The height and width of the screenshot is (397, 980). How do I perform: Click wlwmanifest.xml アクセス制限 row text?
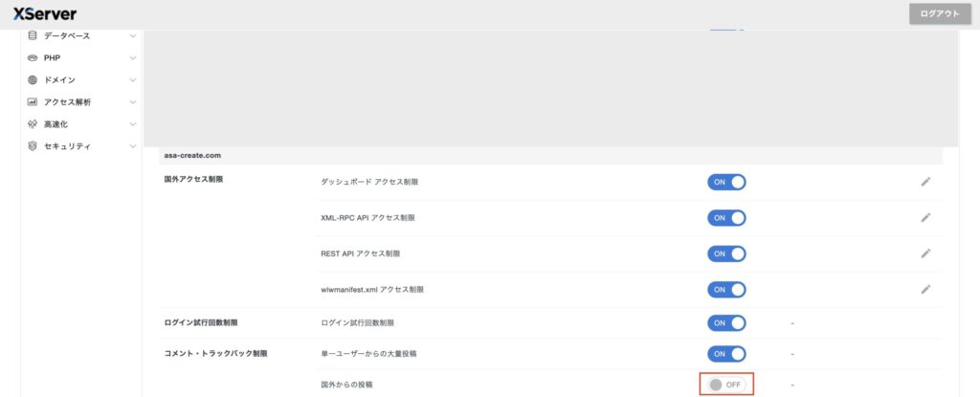pyautogui.click(x=372, y=290)
